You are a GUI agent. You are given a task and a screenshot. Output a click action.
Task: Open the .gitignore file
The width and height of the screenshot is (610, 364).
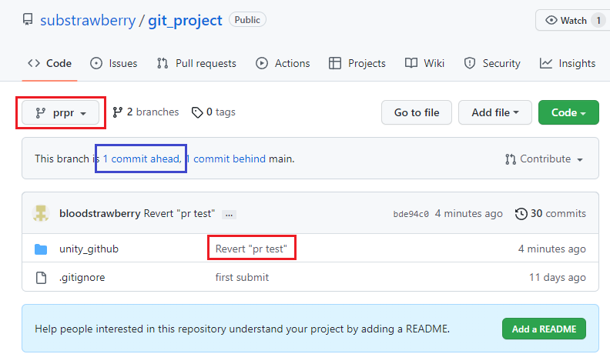[82, 277]
